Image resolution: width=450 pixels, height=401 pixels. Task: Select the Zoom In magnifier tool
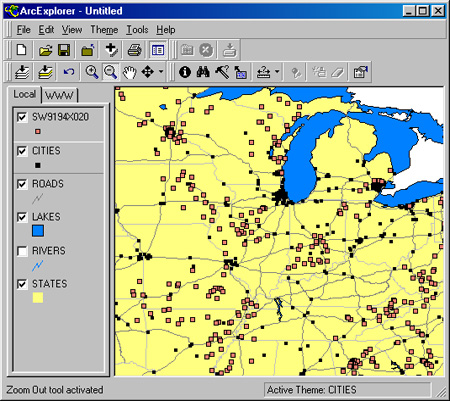(x=92, y=72)
